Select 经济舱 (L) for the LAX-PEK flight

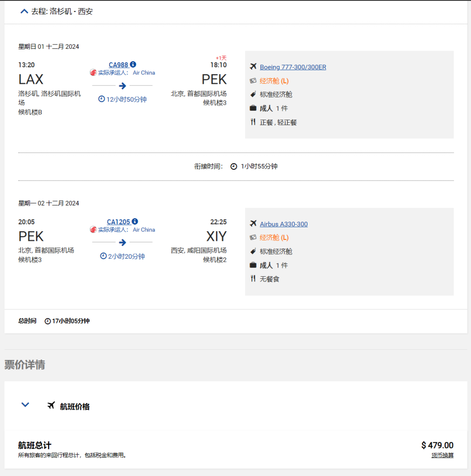[x=274, y=81]
